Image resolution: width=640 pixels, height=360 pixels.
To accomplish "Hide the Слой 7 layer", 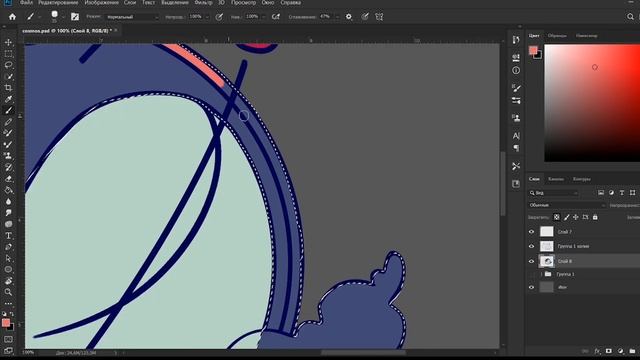I will coord(531,232).
